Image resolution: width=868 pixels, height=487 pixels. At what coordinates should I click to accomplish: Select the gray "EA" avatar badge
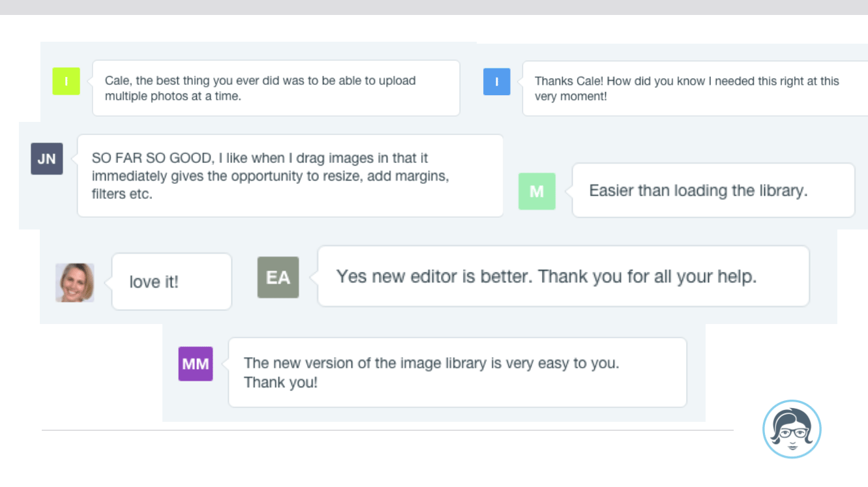pos(278,277)
